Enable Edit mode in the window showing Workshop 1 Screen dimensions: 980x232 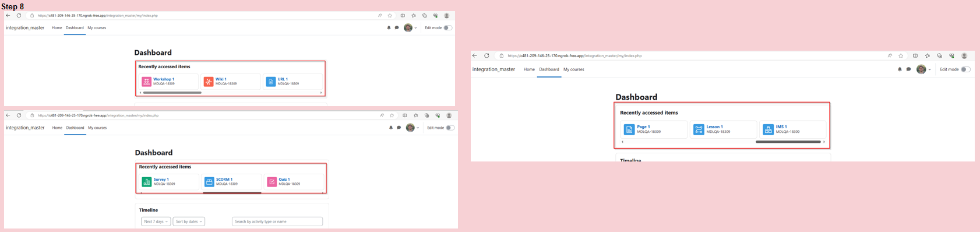click(447, 27)
